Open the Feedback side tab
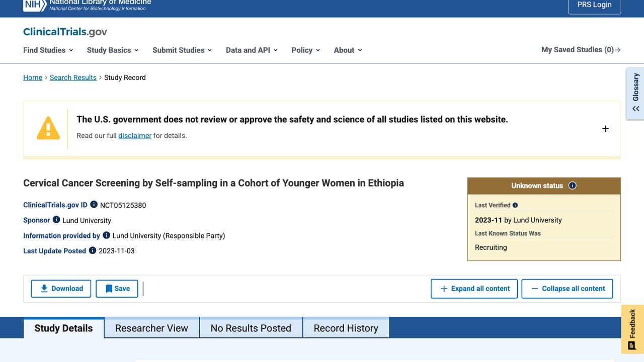 click(632, 329)
